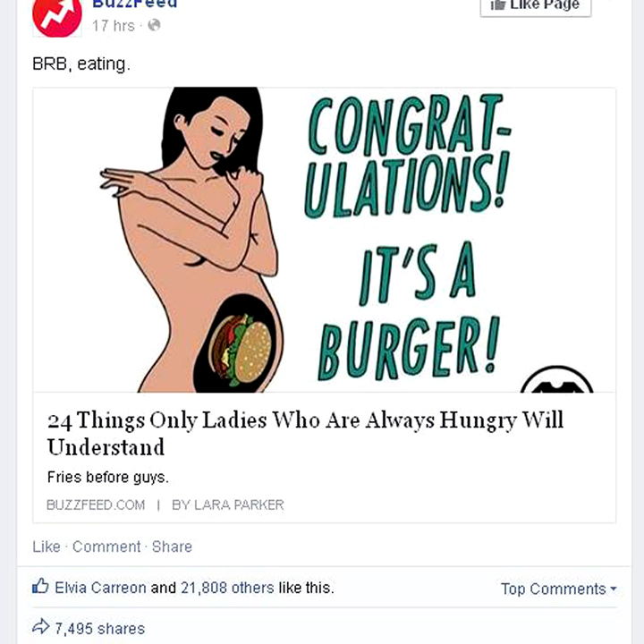This screenshot has height=644, width=644.
Task: Click the thumbs-up icon beside Elvia Carreon
Action: click(x=40, y=587)
